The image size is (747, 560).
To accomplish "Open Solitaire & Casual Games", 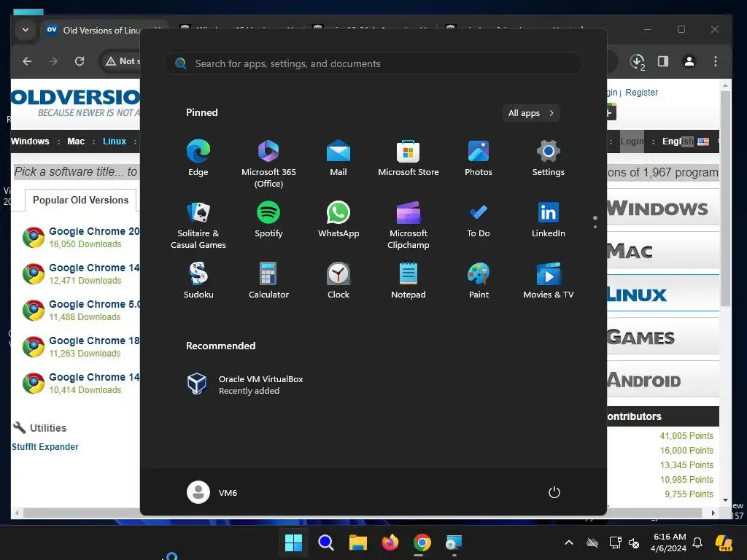I will [198, 225].
